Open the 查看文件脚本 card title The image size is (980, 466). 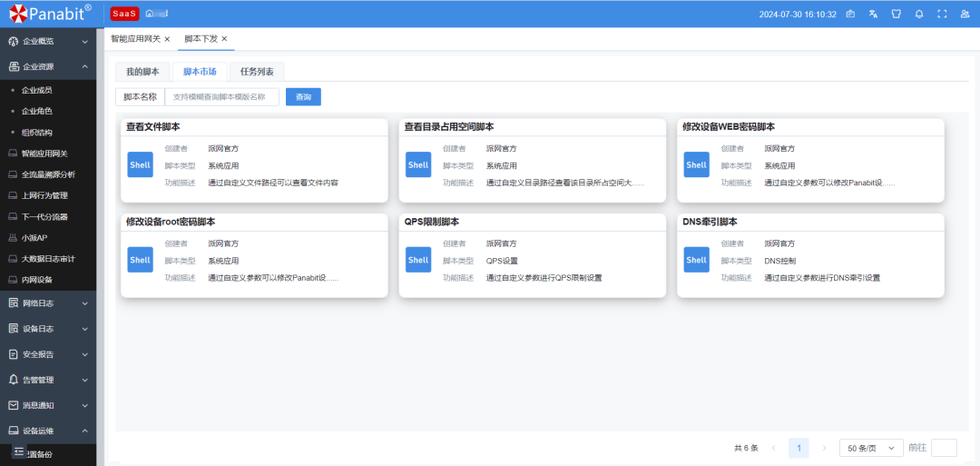click(153, 127)
